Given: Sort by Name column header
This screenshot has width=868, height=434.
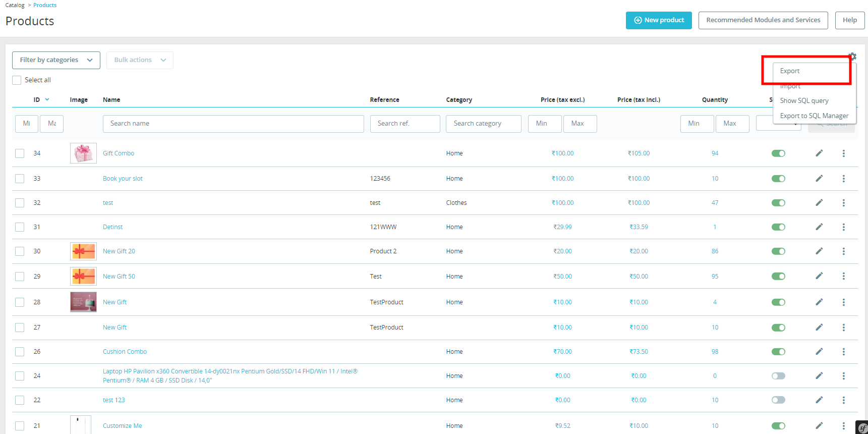Looking at the screenshot, I should click(x=111, y=100).
